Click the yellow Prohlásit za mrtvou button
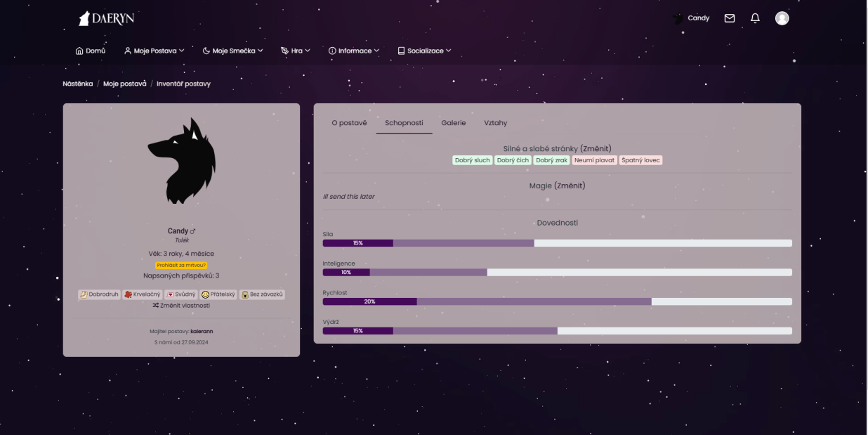This screenshot has height=435, width=868. (181, 265)
